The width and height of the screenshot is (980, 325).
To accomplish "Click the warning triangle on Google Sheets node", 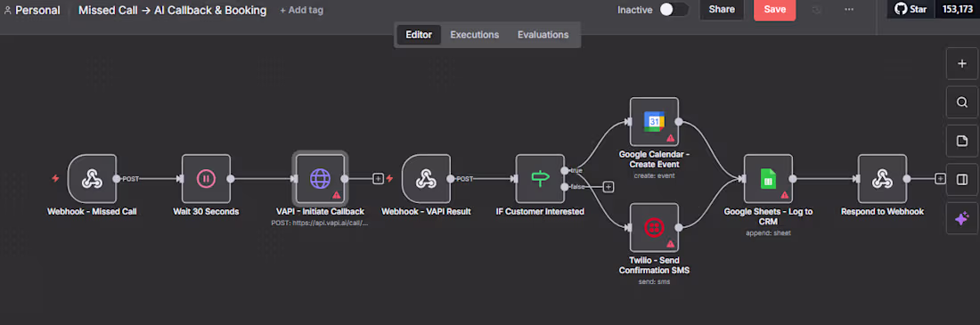I will tap(784, 195).
